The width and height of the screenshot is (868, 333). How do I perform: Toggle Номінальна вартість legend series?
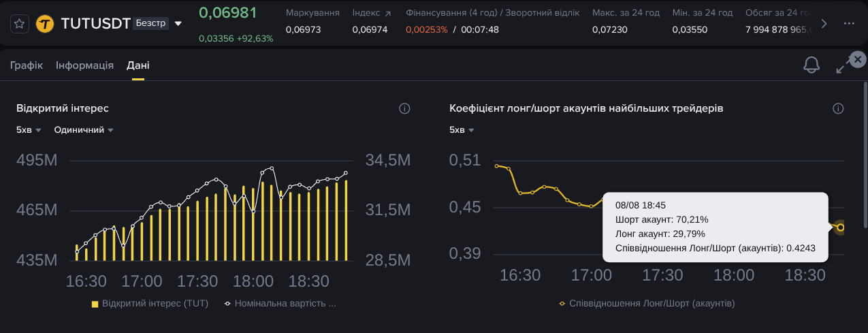click(x=280, y=303)
